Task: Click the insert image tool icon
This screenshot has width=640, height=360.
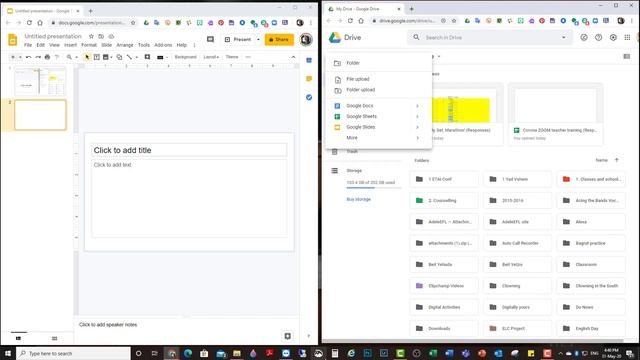Action: pyautogui.click(x=106, y=57)
